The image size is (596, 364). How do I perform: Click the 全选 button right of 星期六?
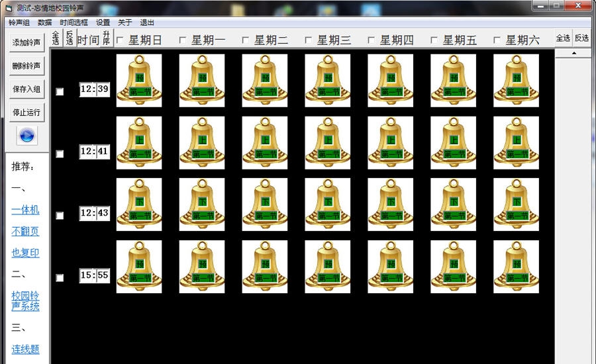(563, 38)
